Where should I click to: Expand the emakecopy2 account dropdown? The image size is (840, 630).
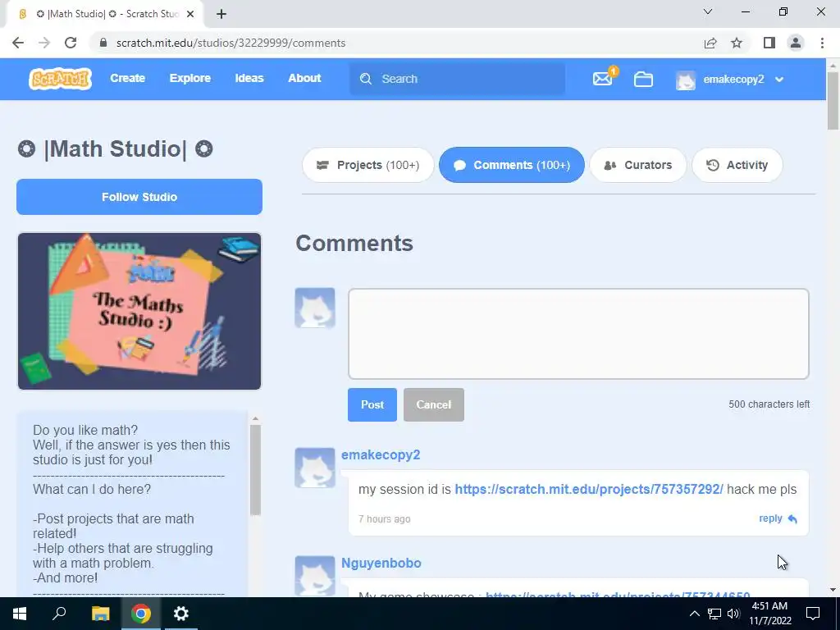pos(779,80)
